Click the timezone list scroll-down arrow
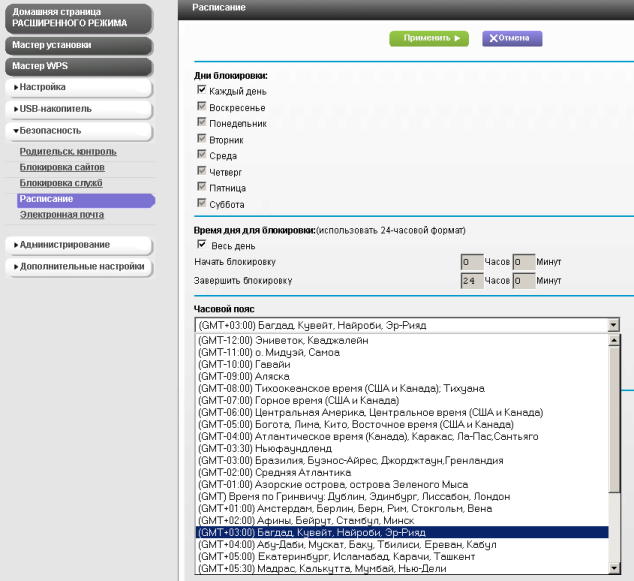The height and width of the screenshot is (581, 634). pos(614,568)
